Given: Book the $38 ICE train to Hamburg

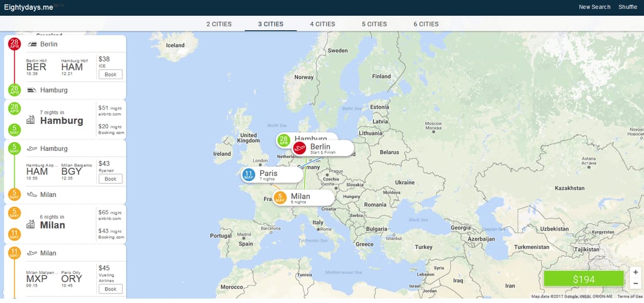Looking at the screenshot, I should click(x=111, y=74).
